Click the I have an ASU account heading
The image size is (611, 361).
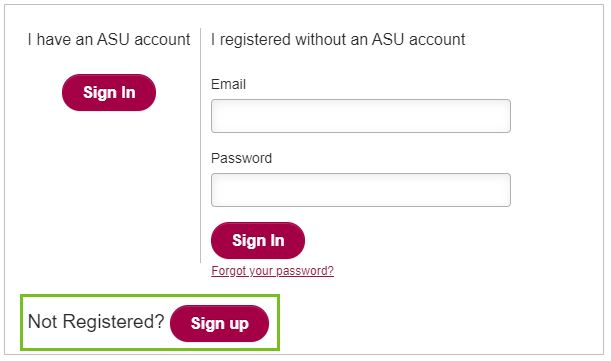[x=109, y=39]
